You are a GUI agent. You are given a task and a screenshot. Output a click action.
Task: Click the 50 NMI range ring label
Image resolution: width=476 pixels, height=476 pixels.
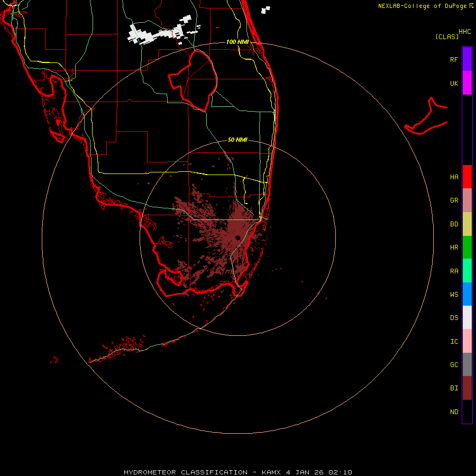coord(237,140)
